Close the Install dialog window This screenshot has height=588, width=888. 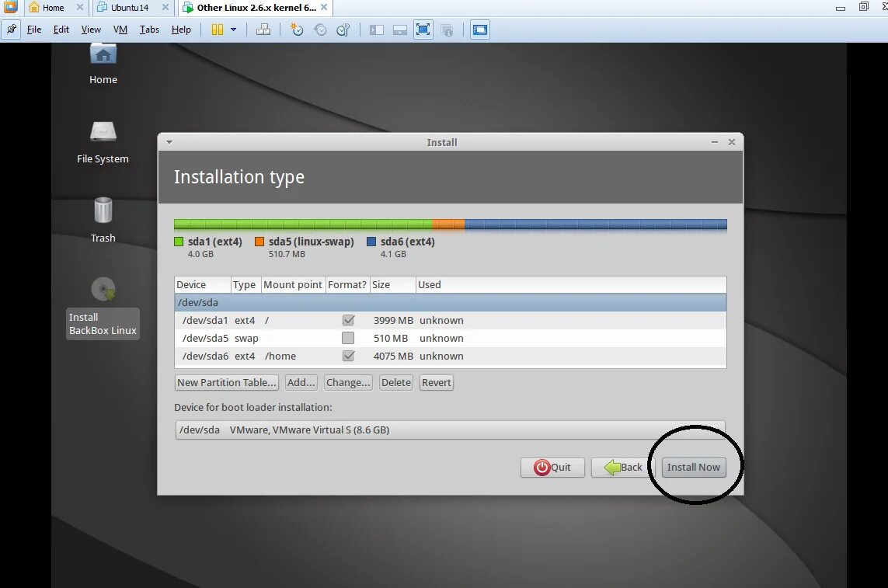tap(732, 142)
